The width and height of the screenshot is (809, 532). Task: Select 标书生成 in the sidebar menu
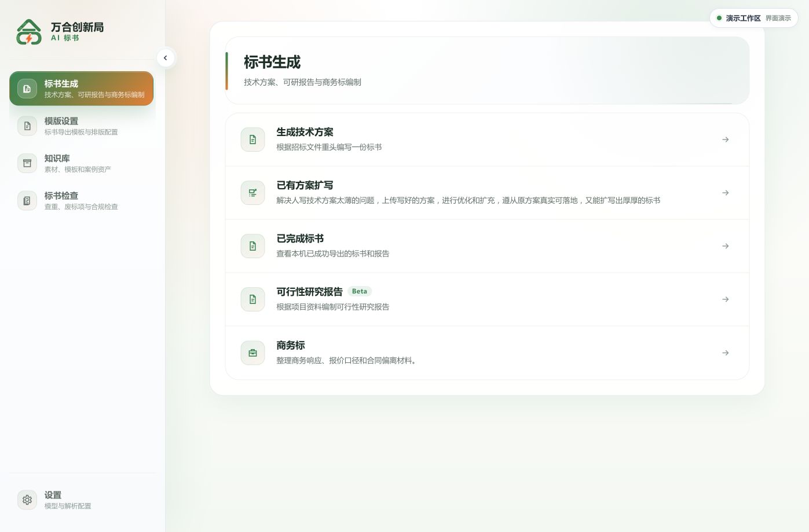pos(81,89)
